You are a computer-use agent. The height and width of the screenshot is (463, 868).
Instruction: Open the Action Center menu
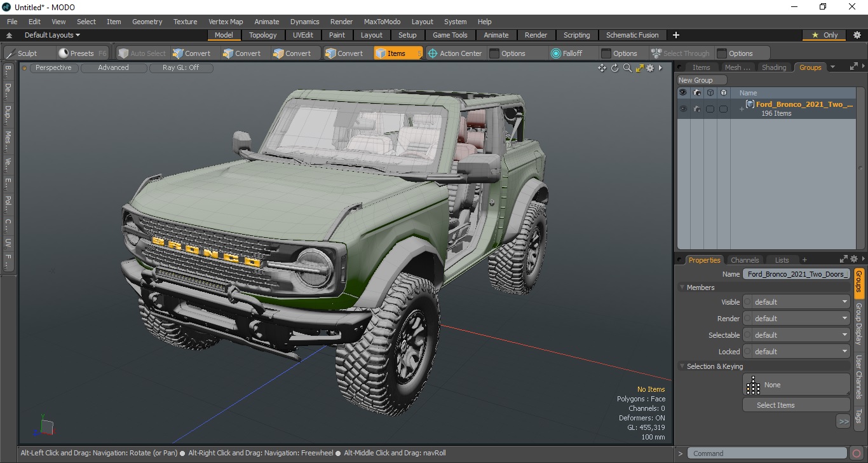pos(455,53)
